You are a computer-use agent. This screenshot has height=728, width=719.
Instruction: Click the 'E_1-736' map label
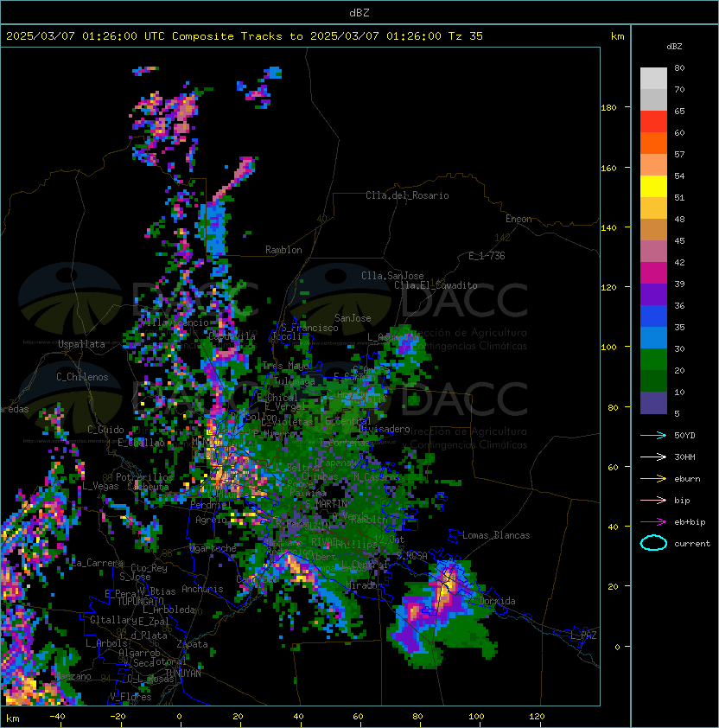(487, 256)
